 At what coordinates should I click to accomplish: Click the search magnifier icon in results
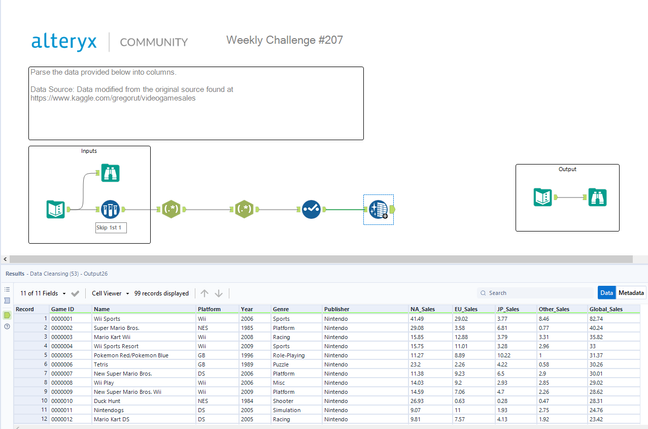click(483, 293)
